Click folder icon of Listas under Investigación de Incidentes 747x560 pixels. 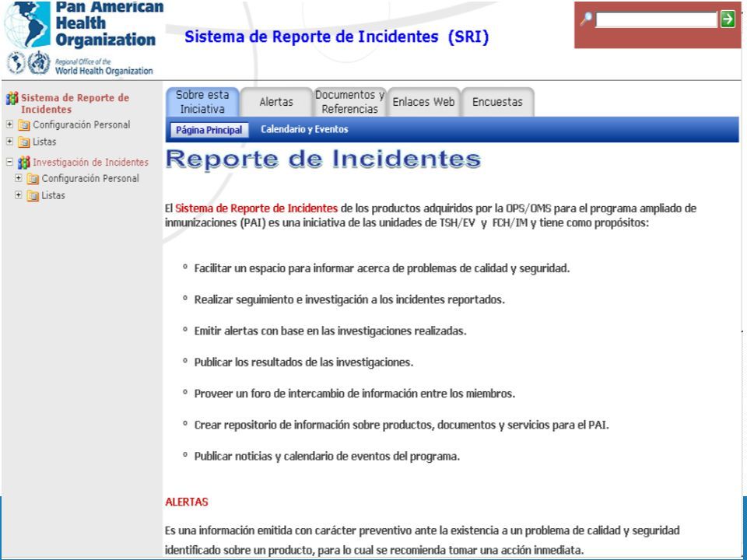(33, 196)
